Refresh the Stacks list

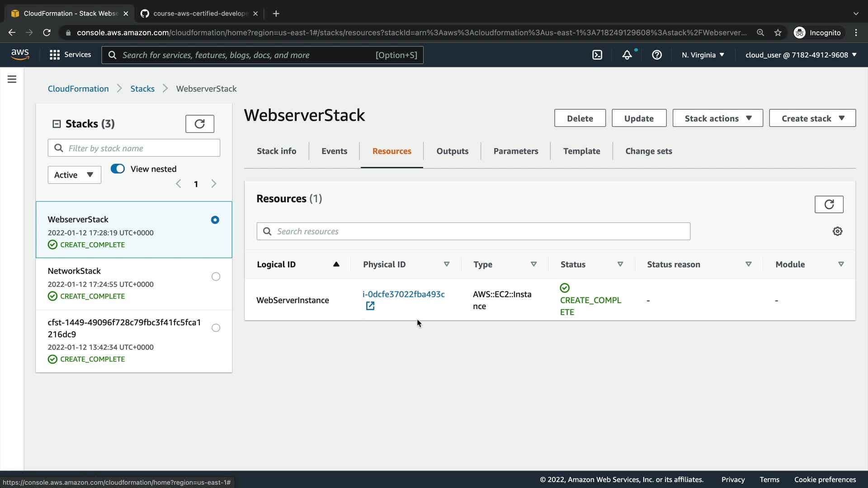pos(199,124)
